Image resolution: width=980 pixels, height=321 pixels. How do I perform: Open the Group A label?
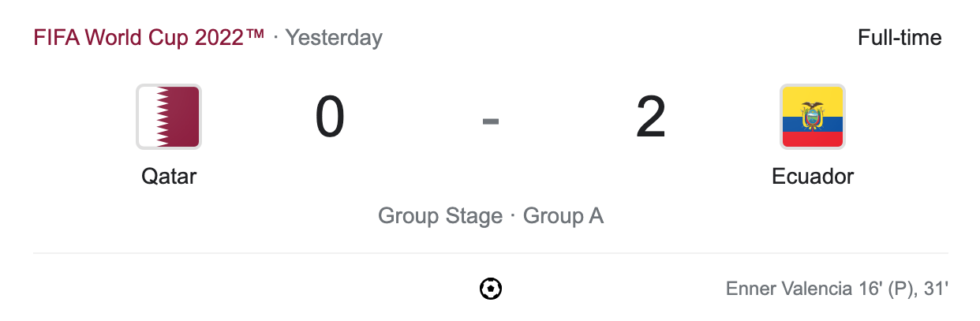tap(563, 216)
